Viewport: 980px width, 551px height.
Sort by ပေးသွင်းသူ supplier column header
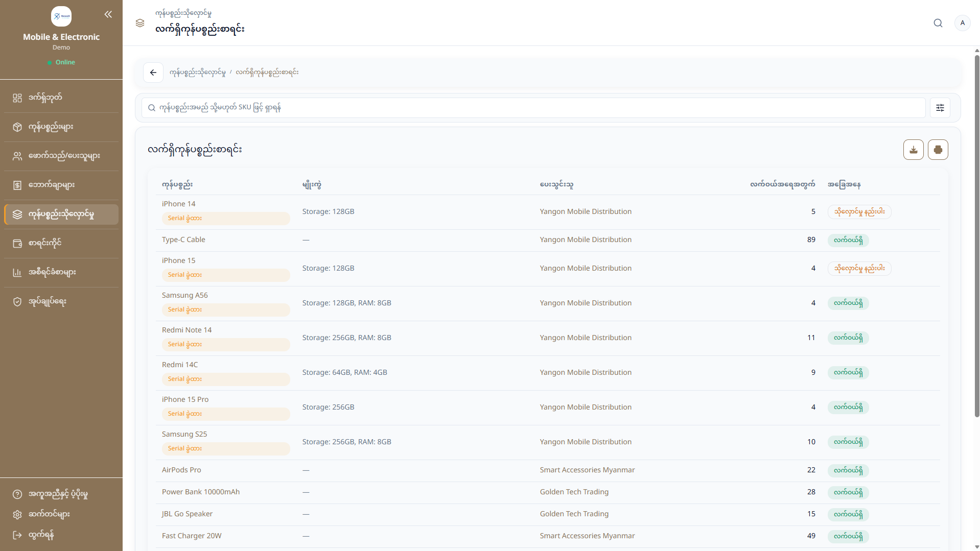coord(556,184)
